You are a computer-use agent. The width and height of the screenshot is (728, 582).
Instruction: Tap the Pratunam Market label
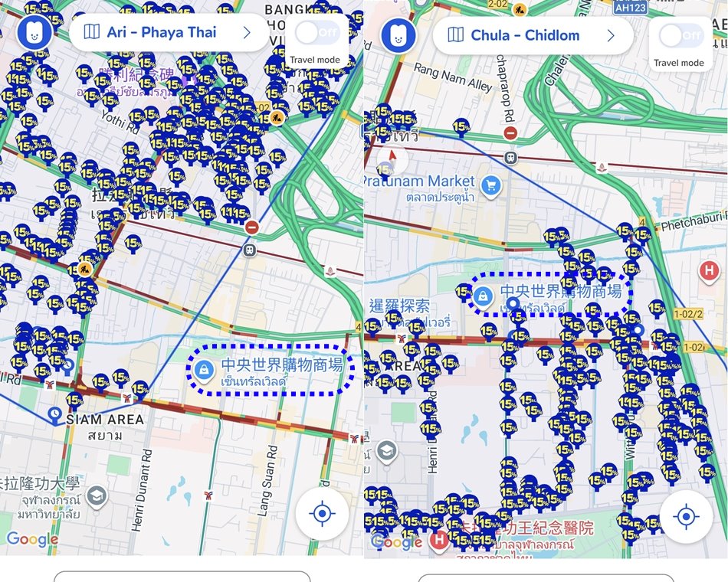click(x=420, y=181)
